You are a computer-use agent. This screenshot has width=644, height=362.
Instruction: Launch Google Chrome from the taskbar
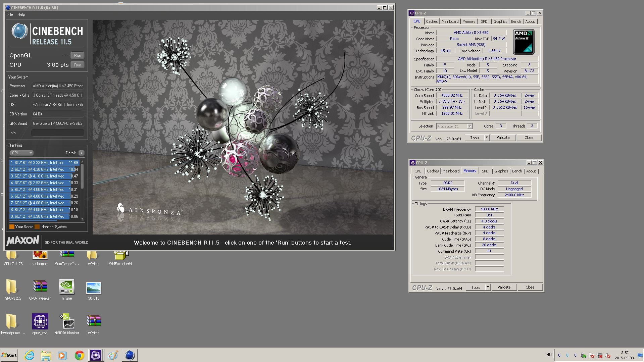pyautogui.click(x=79, y=355)
